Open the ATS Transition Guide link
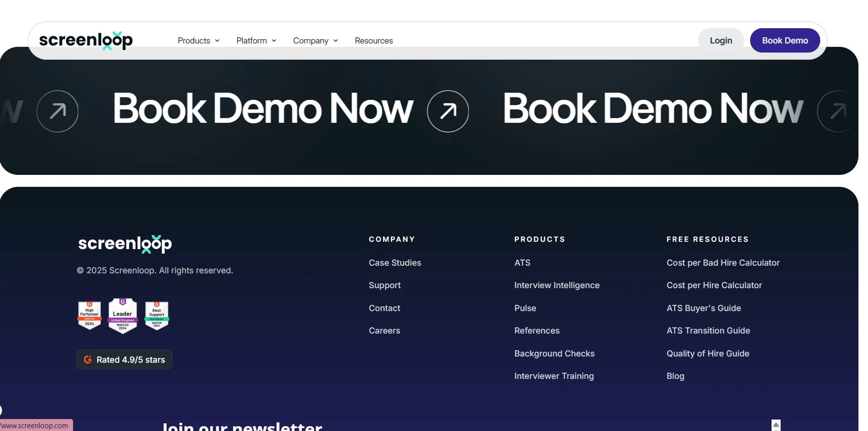This screenshot has width=868, height=431. click(708, 331)
